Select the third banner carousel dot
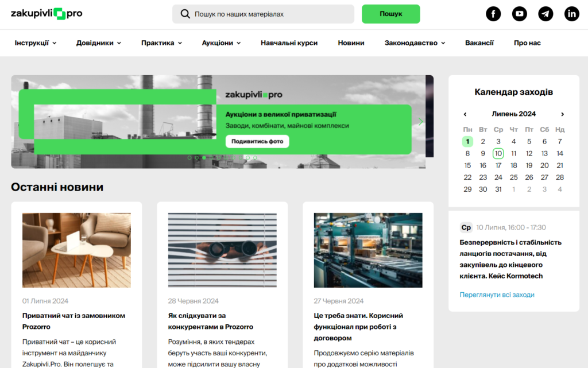 click(x=204, y=157)
